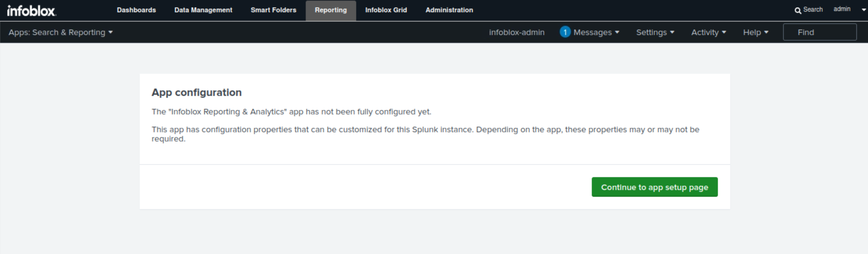Viewport: 868px width, 254px height.
Task: Expand the Activity dropdown
Action: [x=709, y=32]
